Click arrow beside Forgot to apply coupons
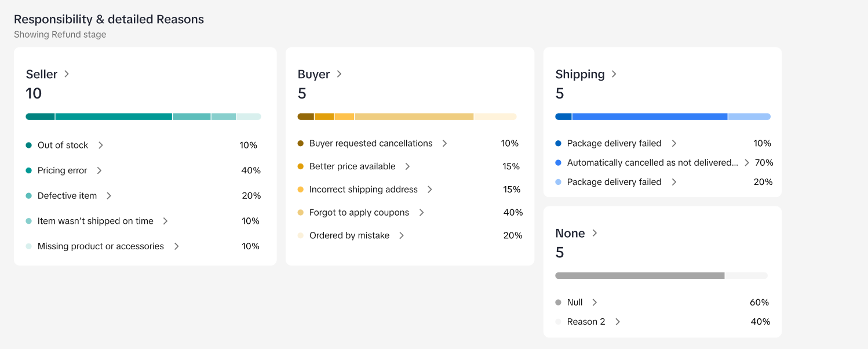Viewport: 868px width, 349px height. point(422,213)
